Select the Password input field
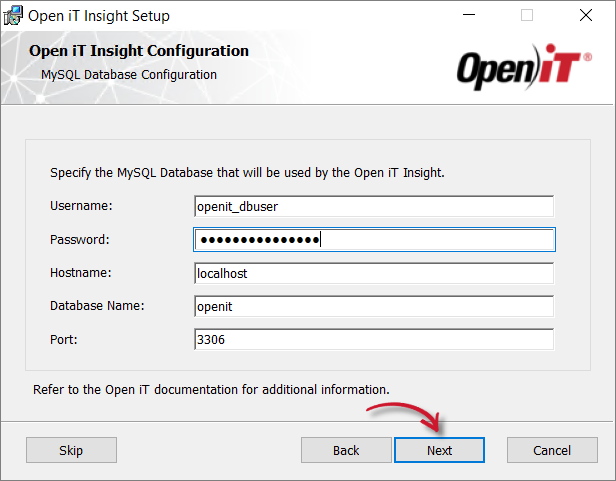Viewport: 616px width, 481px height. point(374,239)
